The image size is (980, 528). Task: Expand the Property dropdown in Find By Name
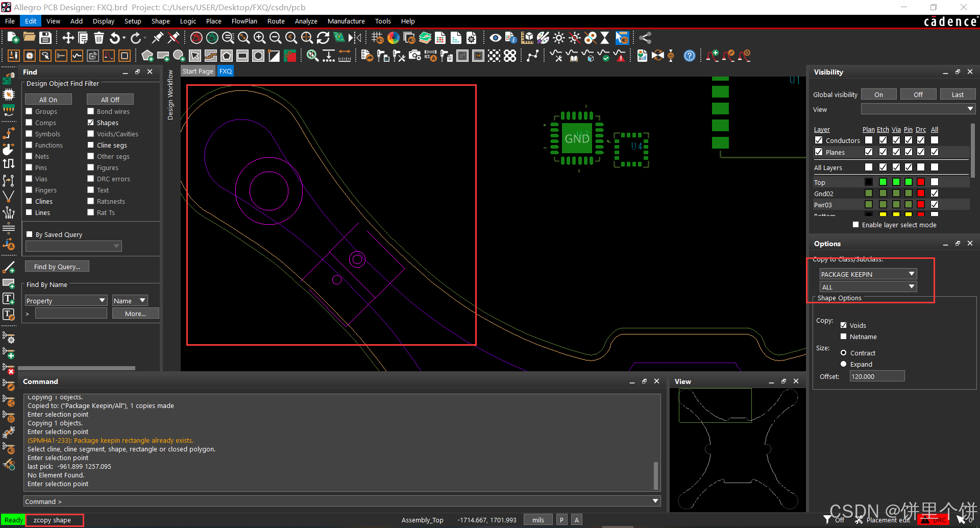[66, 301]
